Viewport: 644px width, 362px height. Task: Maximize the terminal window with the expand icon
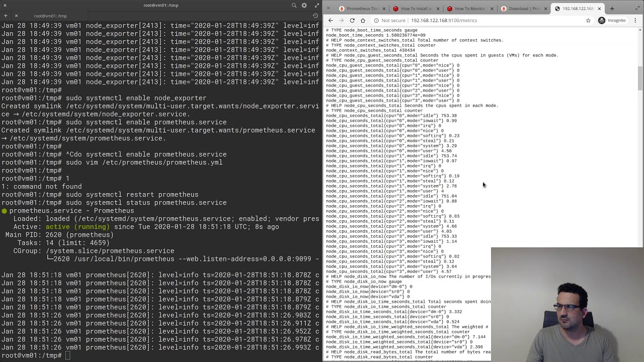pos(316,5)
